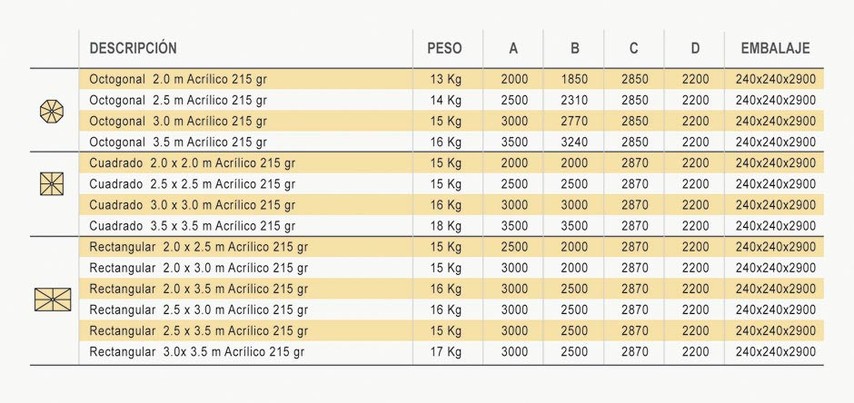
Task: Click column header C
Action: click(634, 48)
